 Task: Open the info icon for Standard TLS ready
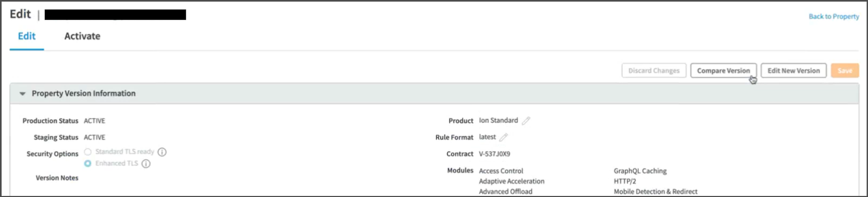(162, 152)
